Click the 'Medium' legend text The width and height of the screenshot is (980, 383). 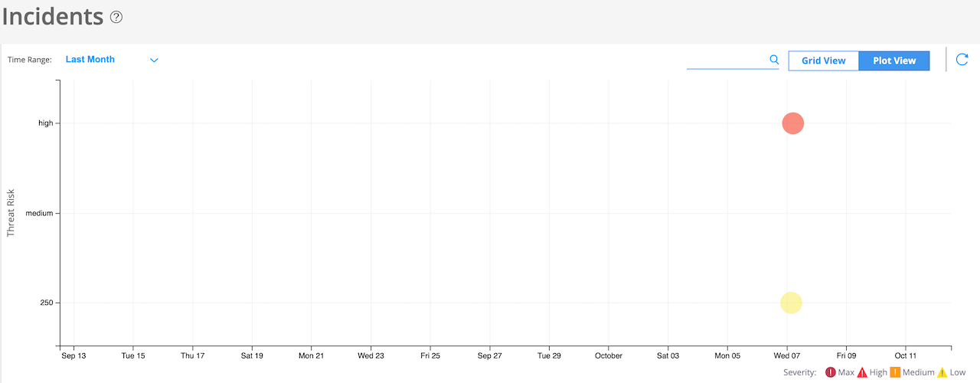919,372
